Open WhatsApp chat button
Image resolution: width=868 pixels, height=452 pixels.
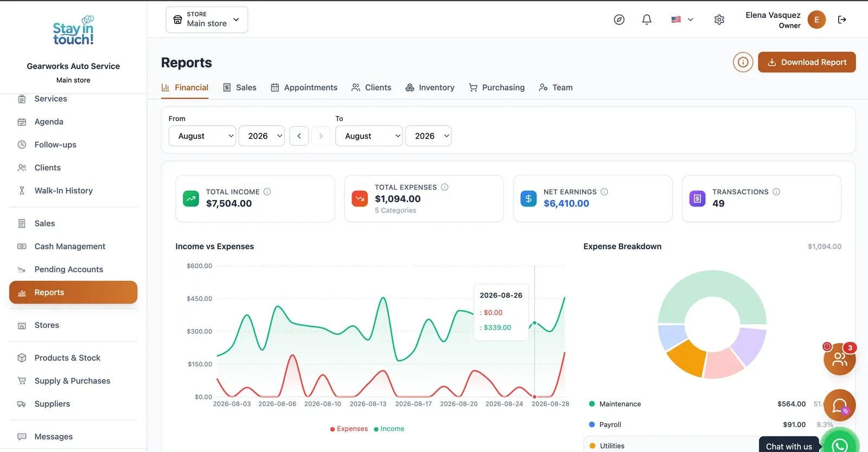(840, 444)
